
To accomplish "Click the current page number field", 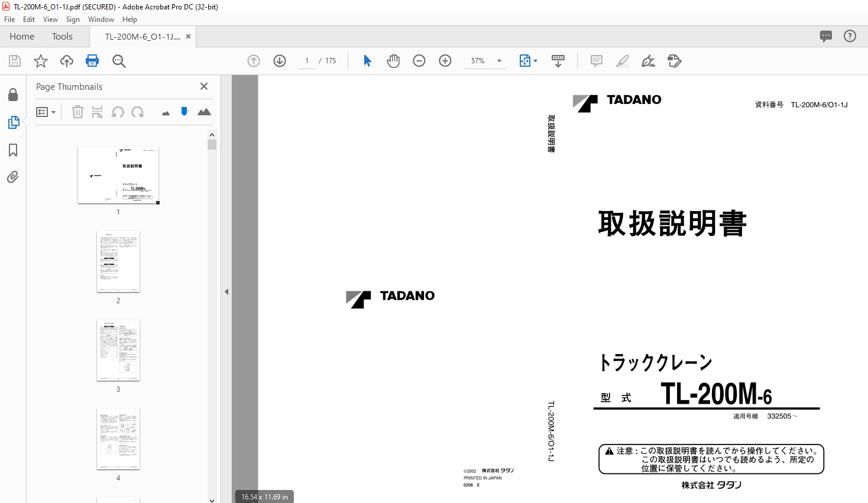I will coord(307,61).
